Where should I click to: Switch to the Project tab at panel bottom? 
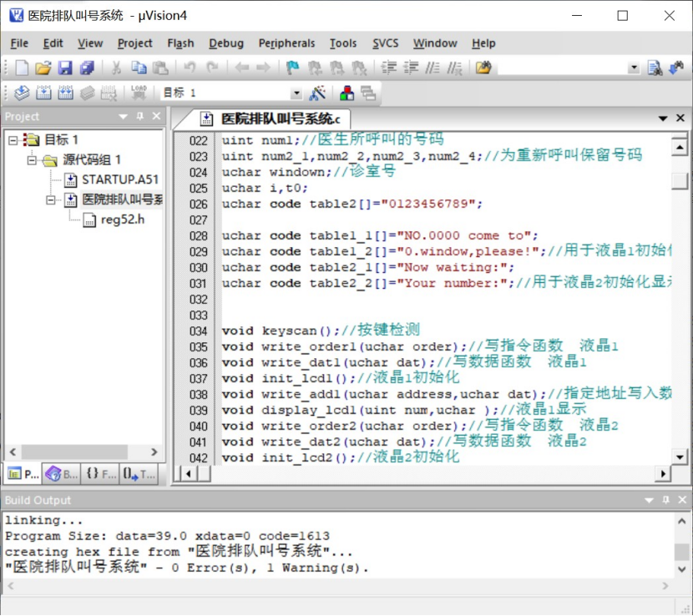(x=23, y=474)
